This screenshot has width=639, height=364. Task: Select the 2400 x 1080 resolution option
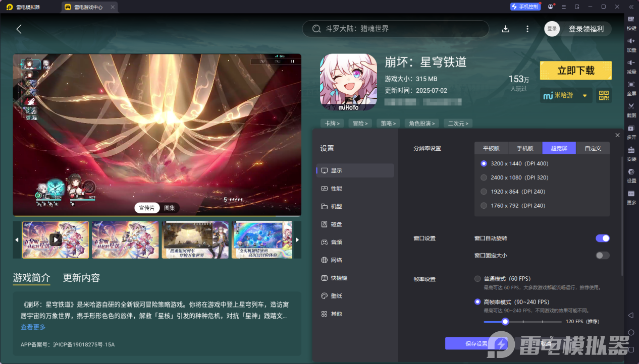pyautogui.click(x=483, y=177)
